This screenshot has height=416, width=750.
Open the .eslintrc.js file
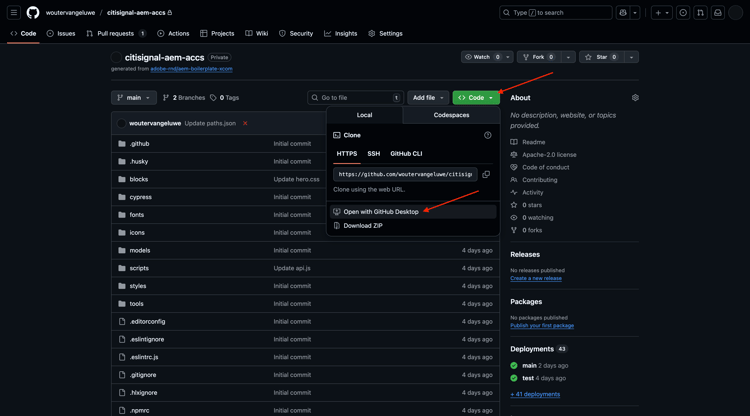click(x=143, y=357)
